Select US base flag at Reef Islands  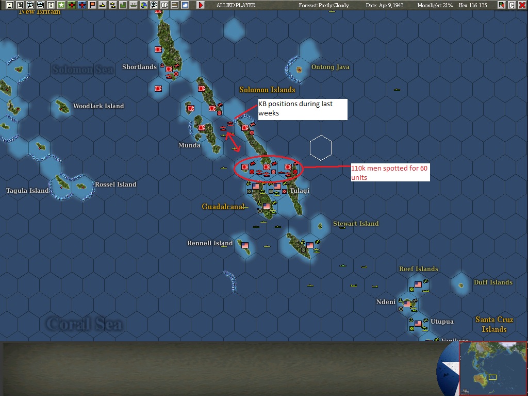click(x=418, y=284)
